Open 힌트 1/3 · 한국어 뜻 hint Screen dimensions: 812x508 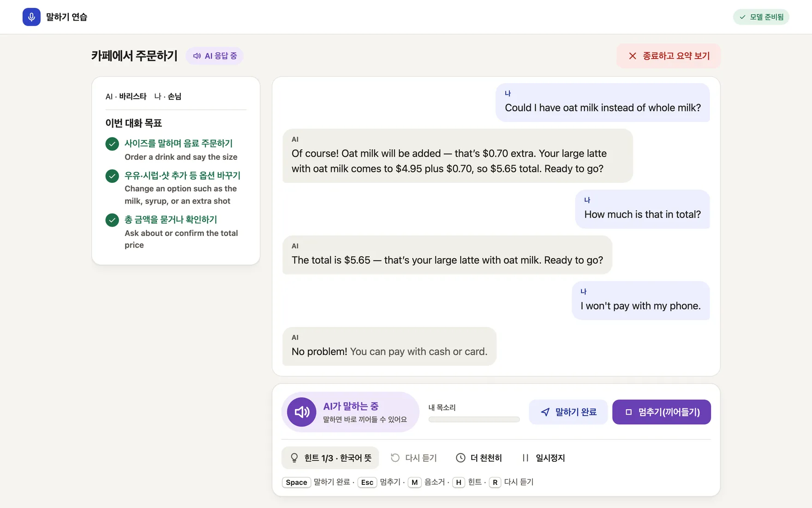coord(330,458)
